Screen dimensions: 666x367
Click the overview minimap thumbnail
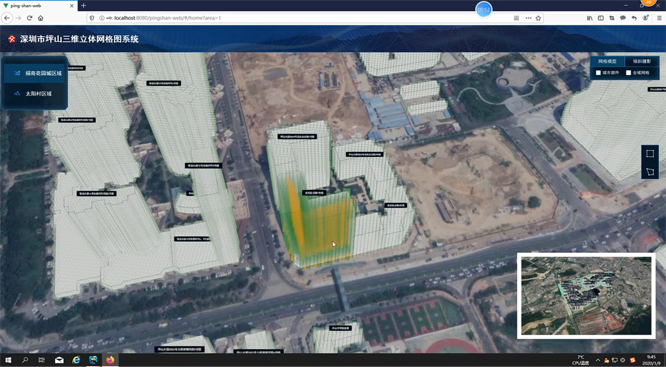coord(586,296)
